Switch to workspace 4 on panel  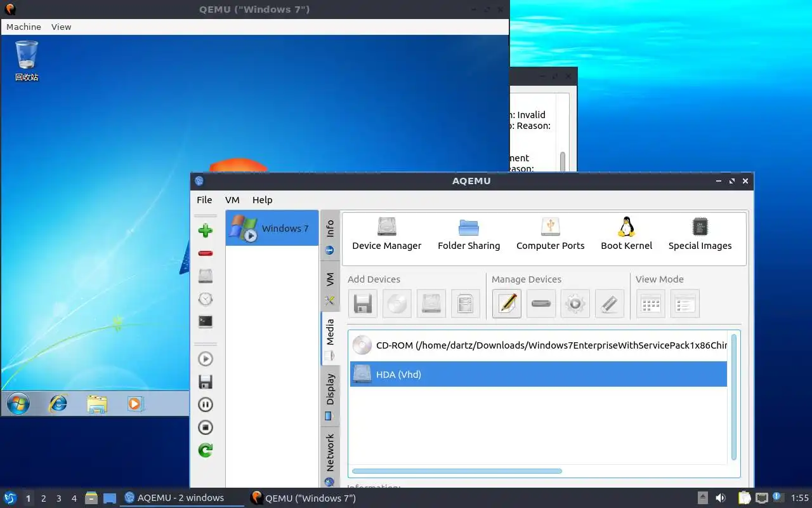coord(74,498)
